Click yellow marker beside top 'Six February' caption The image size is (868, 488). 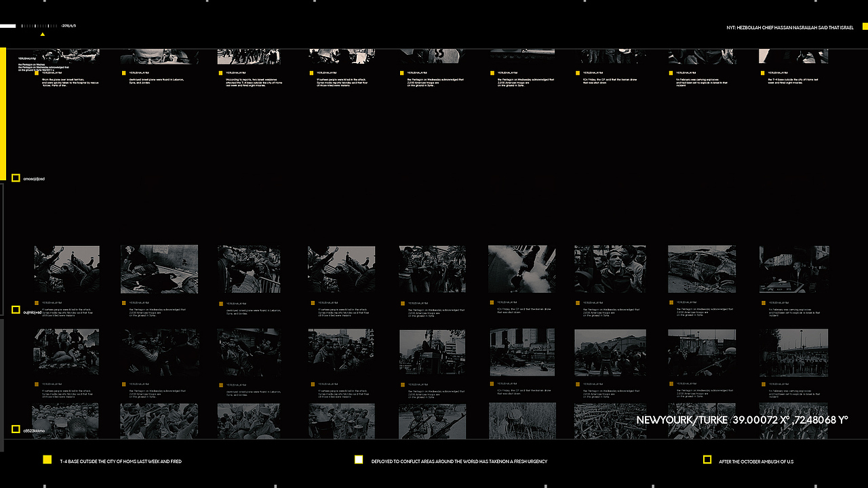(671, 73)
